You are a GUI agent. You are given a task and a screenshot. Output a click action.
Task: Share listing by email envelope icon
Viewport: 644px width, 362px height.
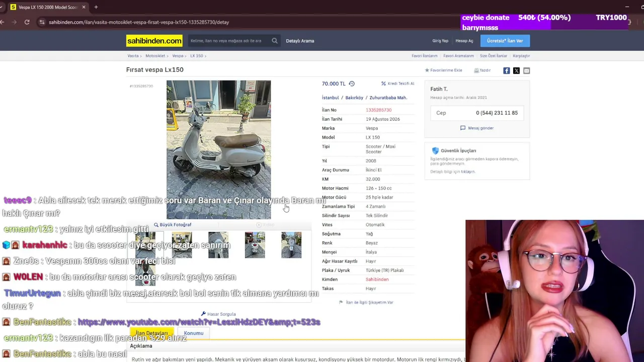(526, 70)
